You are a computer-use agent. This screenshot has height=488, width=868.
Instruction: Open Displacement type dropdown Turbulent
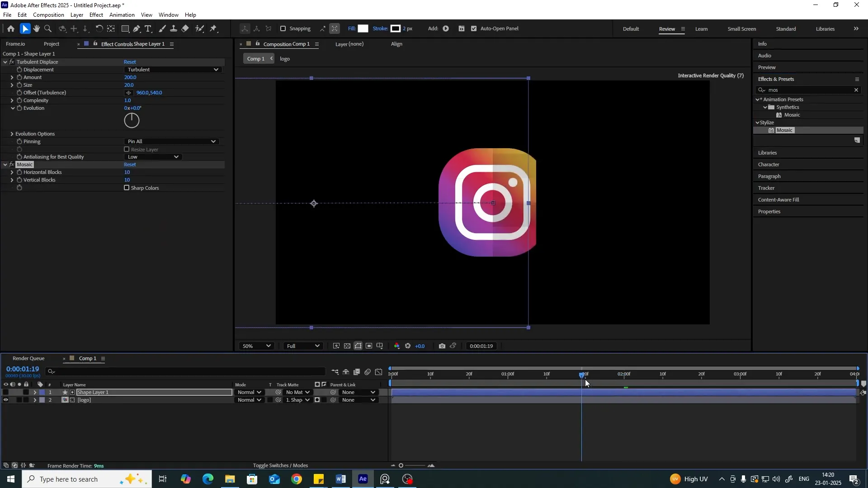[172, 70]
